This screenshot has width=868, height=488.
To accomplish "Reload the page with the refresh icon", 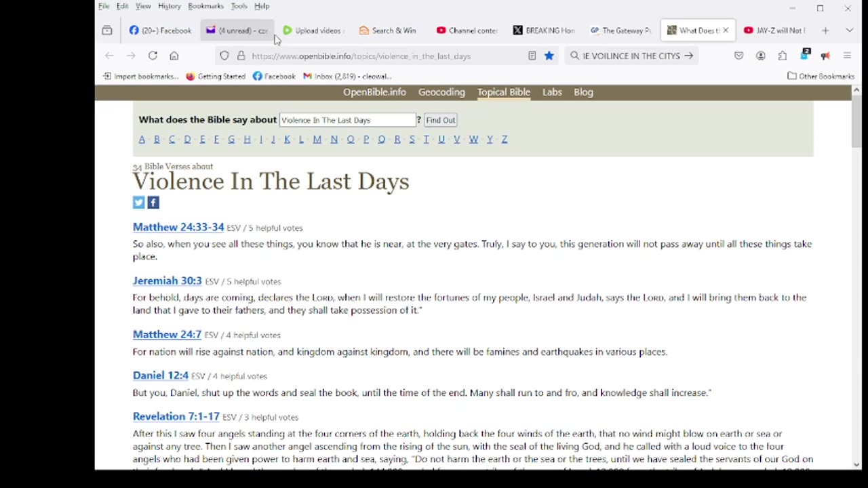I will click(x=153, y=56).
